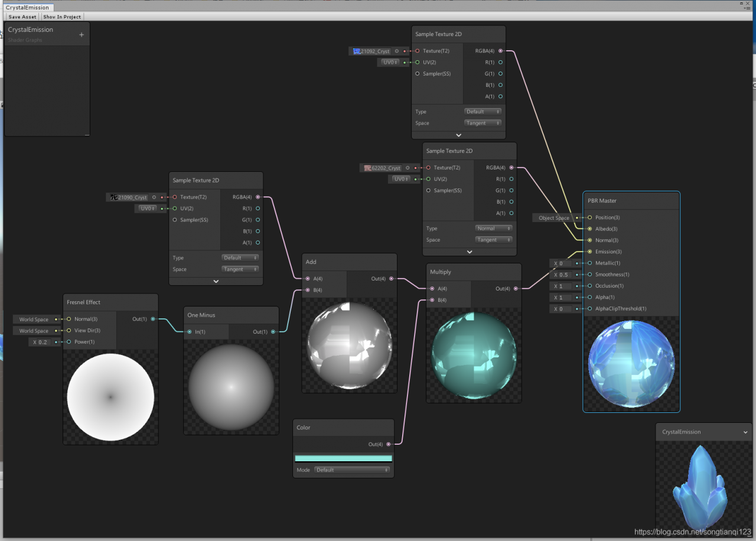
Task: Click the PBR Master preview sphere
Action: 631,364
